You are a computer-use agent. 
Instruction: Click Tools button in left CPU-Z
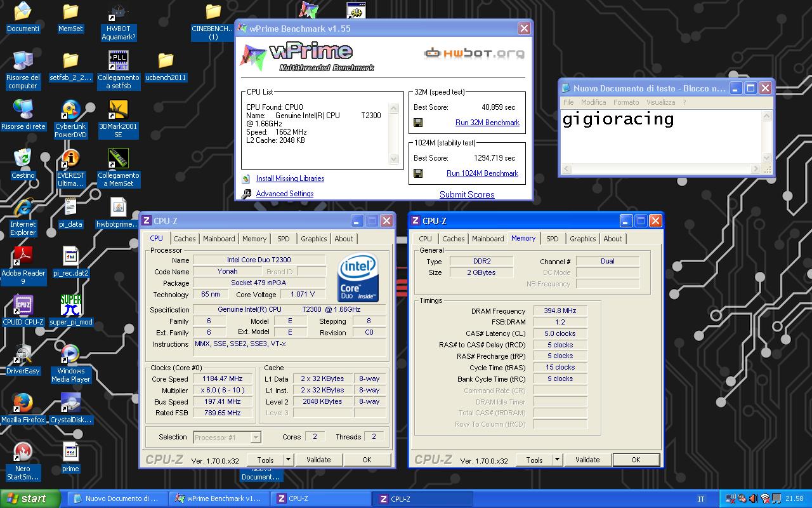click(265, 460)
